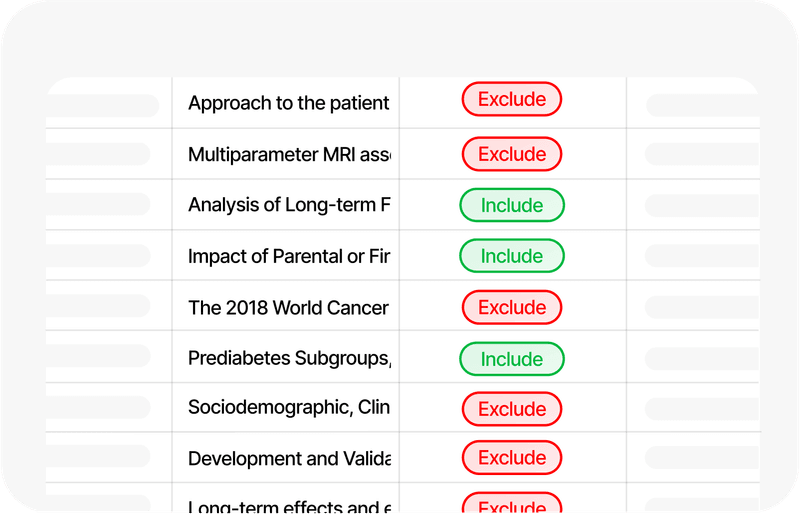Screen dimensions: 800x514
Task: Click Include badge for 'Prediabetes Subgroups' row
Action: (x=511, y=359)
